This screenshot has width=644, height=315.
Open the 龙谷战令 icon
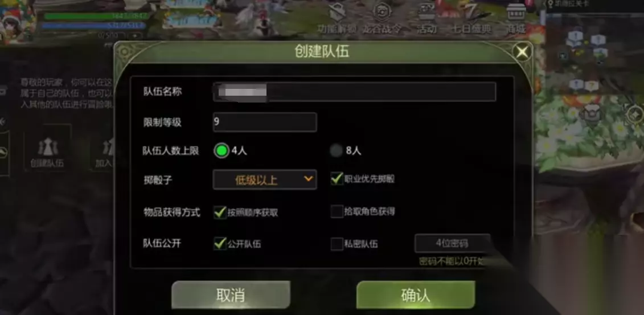pyautogui.click(x=382, y=13)
